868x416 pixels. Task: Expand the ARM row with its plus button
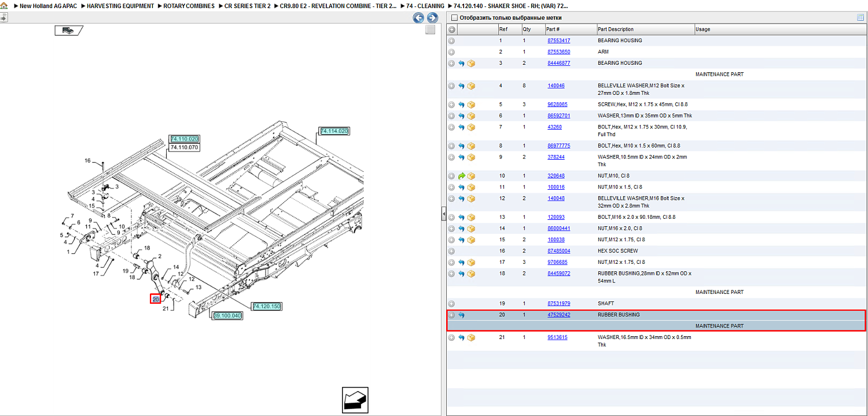[451, 52]
